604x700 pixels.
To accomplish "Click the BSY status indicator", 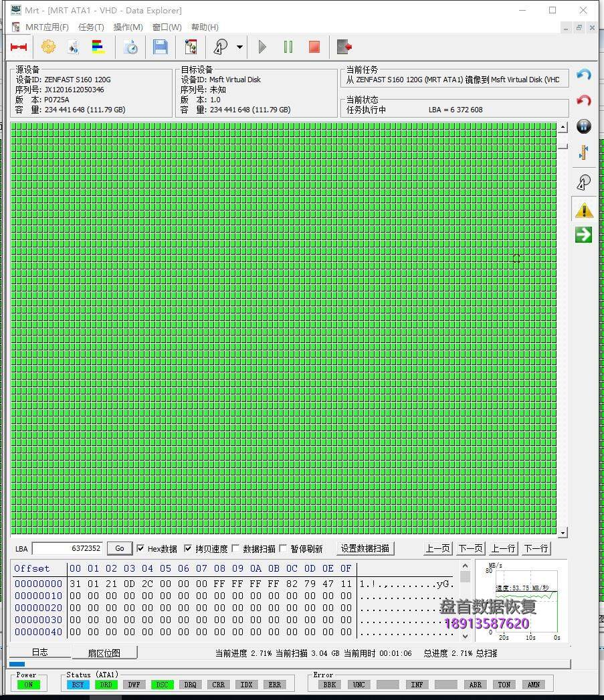I will pos(78,685).
